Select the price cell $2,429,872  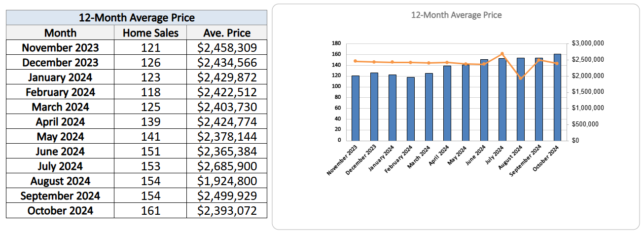(227, 77)
